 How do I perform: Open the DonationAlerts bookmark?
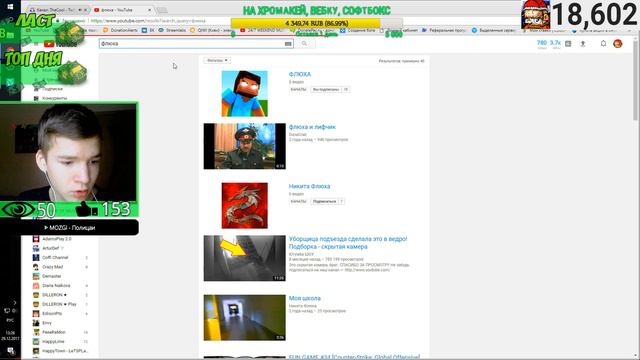120,30
